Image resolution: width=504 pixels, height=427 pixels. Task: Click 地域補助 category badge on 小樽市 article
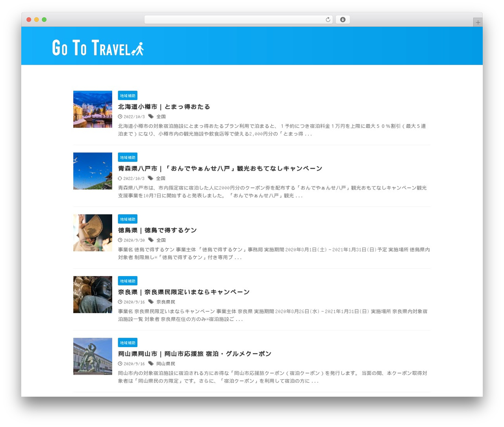(128, 96)
